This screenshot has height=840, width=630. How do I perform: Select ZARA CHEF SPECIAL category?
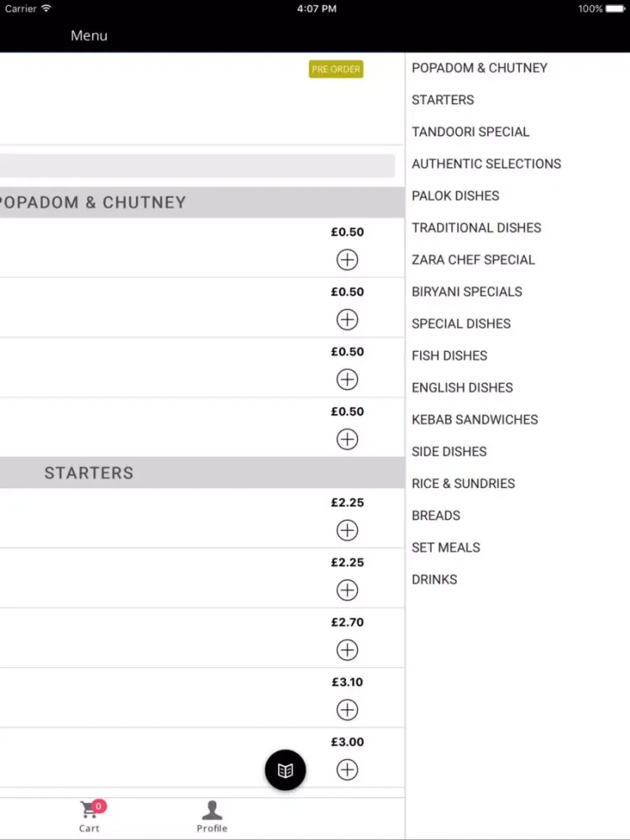point(473,260)
